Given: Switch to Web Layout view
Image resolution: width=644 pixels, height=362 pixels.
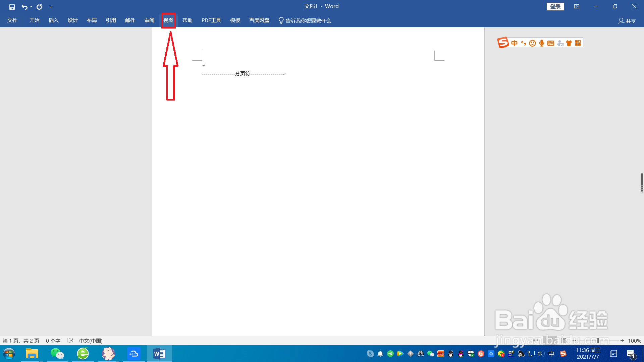Looking at the screenshot, I should point(564,341).
